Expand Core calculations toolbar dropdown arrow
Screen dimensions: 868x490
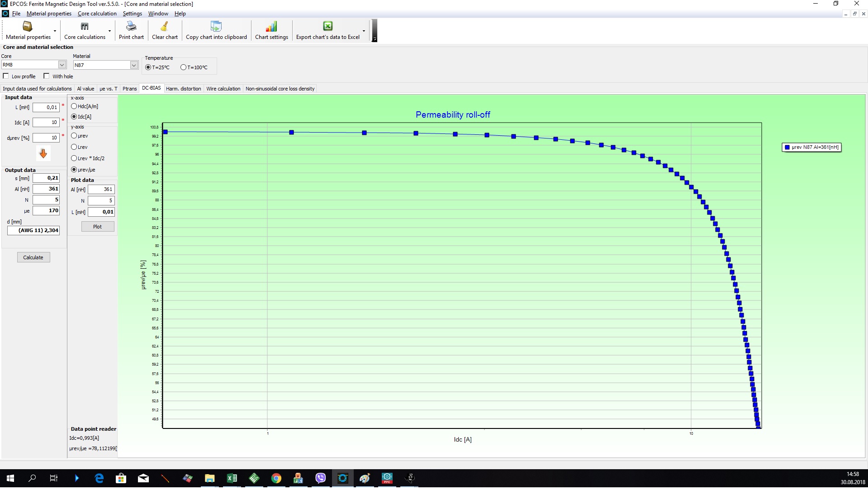tap(109, 31)
